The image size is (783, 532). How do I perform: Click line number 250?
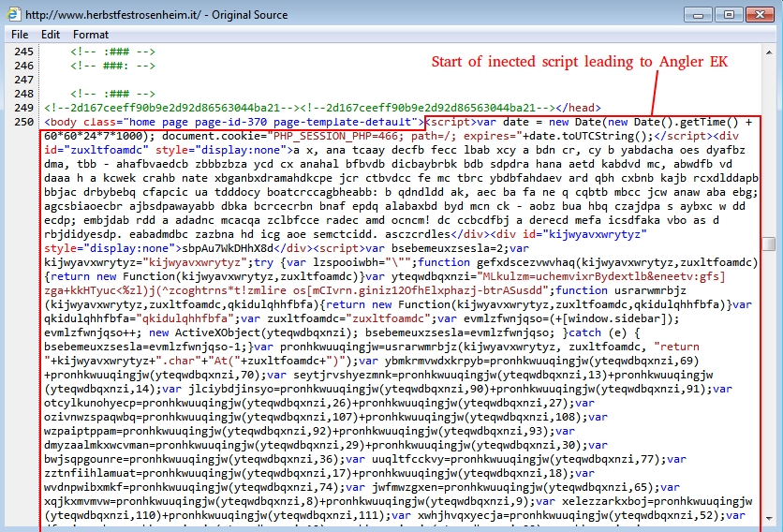pos(24,122)
